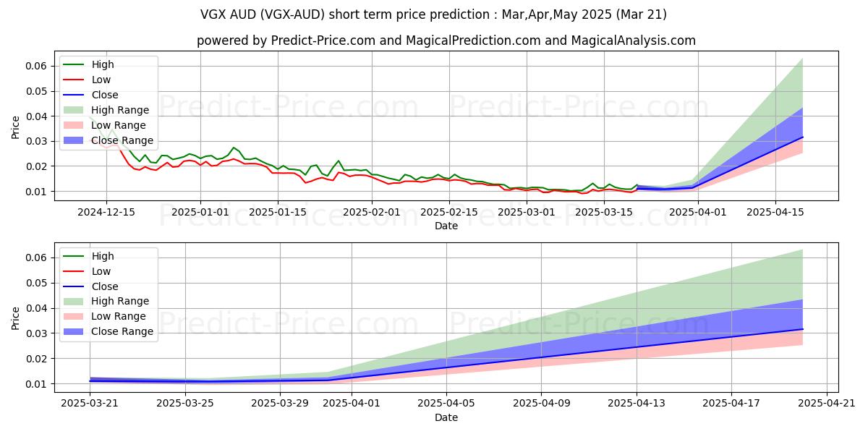
Task: Click the 2025-03-21 tick on lower chart
Action: (90, 404)
